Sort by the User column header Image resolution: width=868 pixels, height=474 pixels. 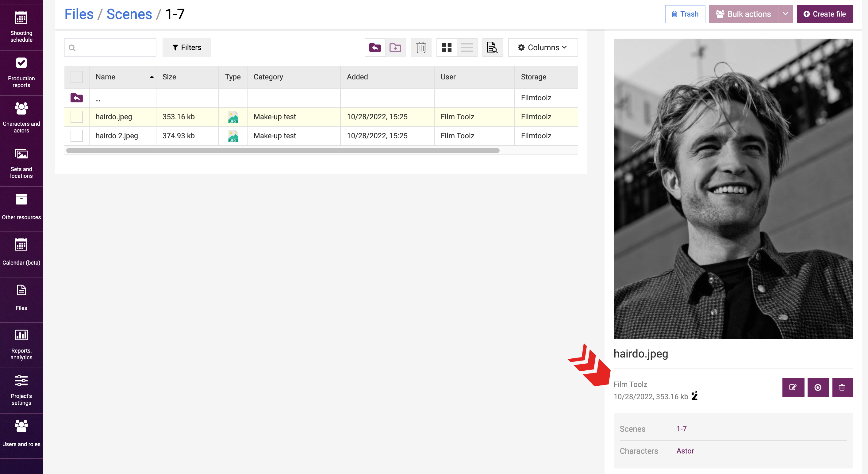point(474,77)
